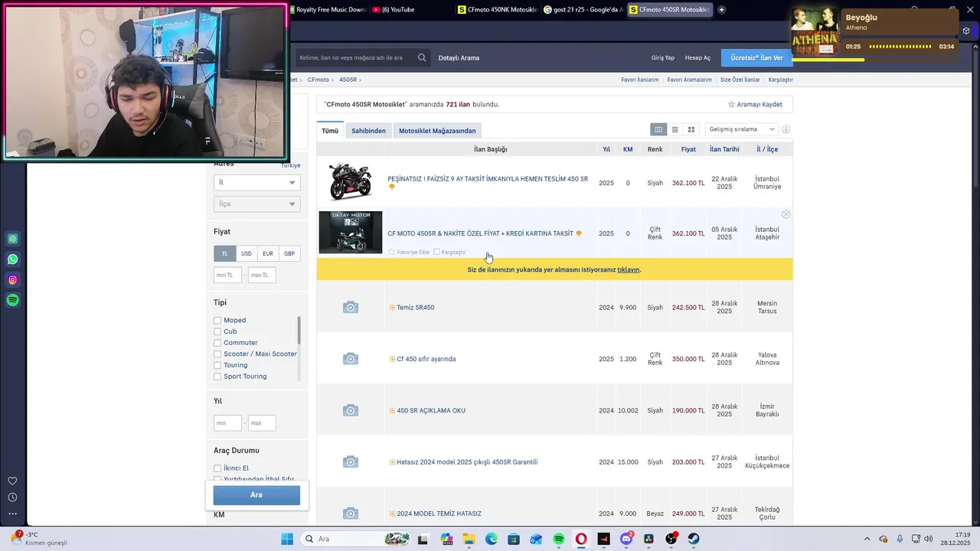
Task: Open the İl province dropdown
Action: click(256, 182)
